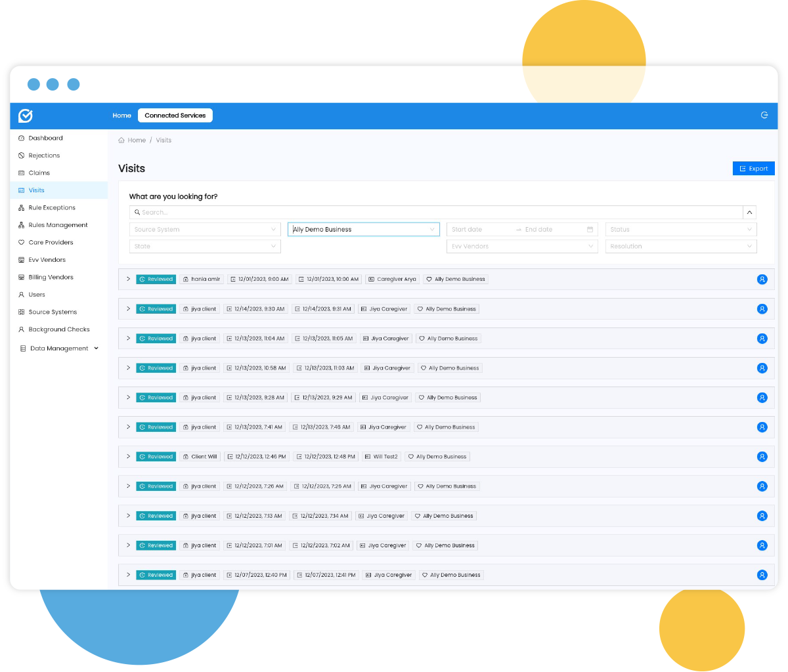Image resolution: width=788 pixels, height=672 pixels.
Task: Open the Status filter dropdown
Action: pyautogui.click(x=680, y=230)
